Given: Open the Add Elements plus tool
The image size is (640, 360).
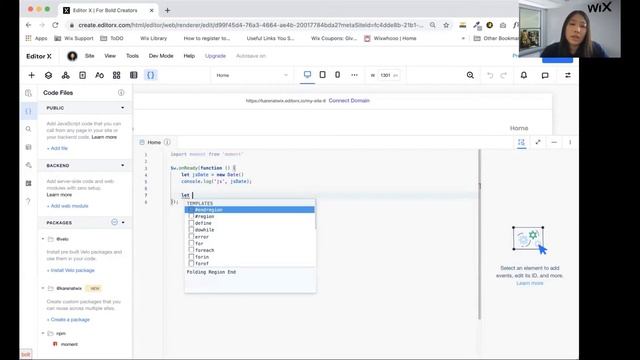Looking at the screenshot, I should [x=31, y=75].
